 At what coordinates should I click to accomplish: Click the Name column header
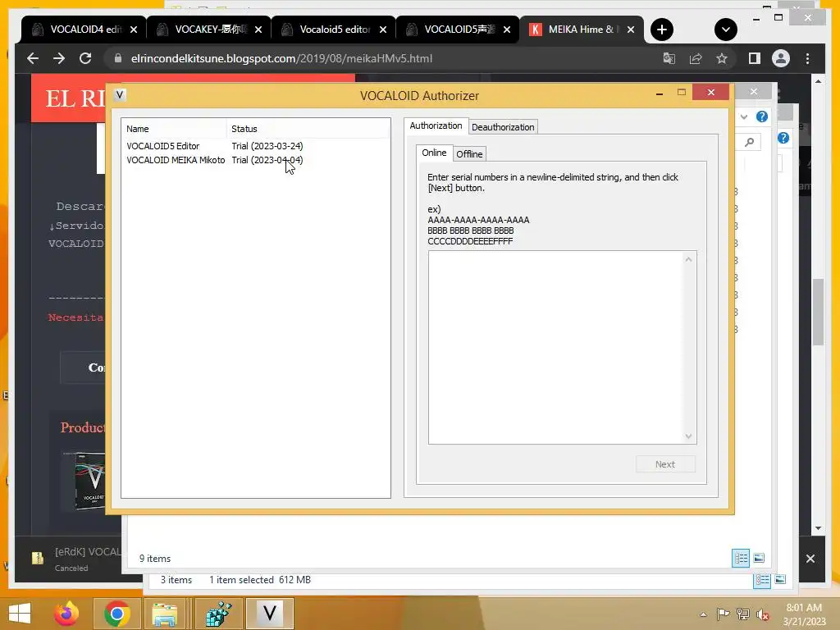[174, 129]
